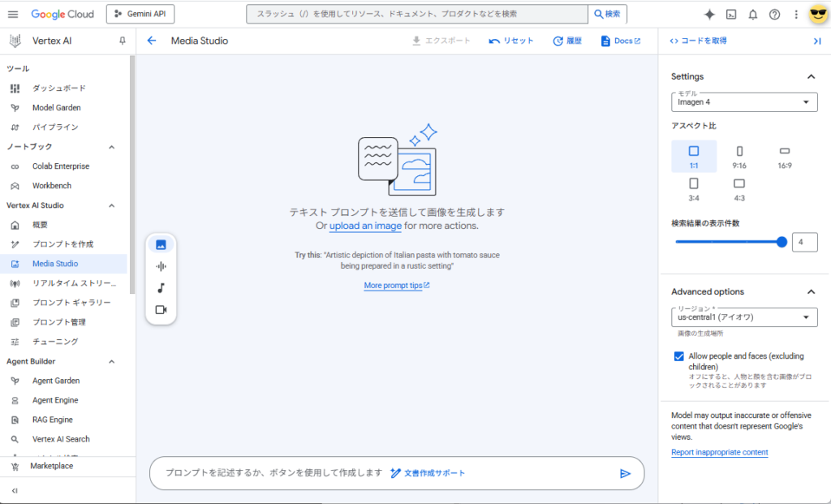Click the Google Cloud logo

(x=62, y=15)
